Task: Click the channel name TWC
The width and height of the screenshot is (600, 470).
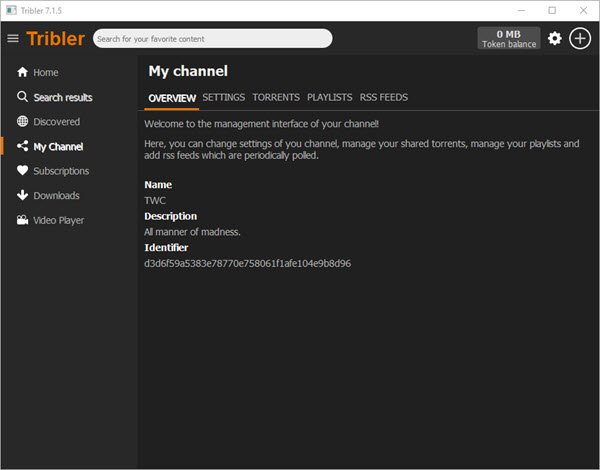Action: click(155, 200)
